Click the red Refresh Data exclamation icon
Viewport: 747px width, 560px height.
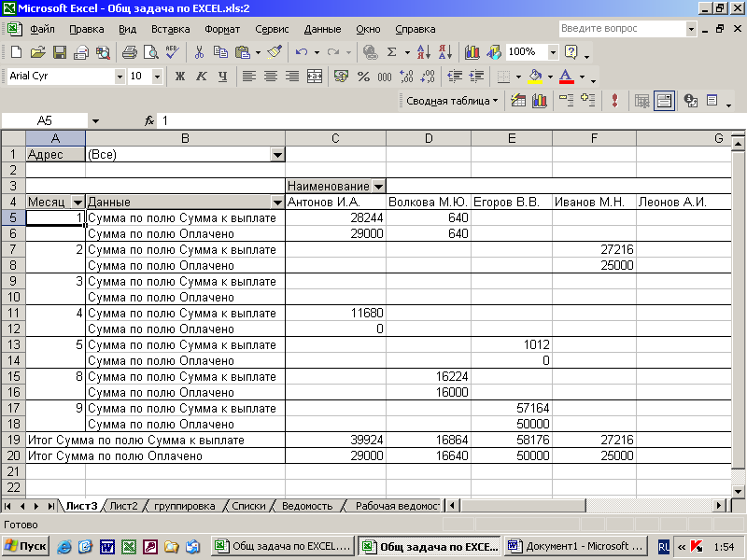point(613,101)
